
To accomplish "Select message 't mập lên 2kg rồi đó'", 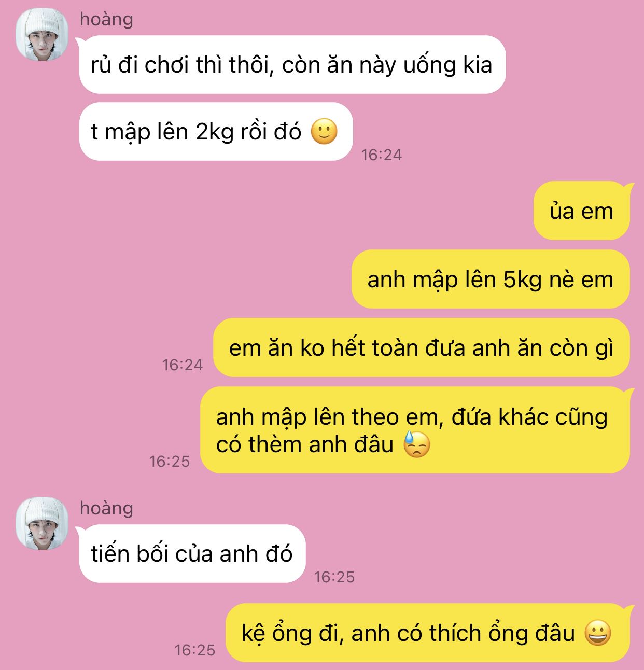I will [216, 132].
